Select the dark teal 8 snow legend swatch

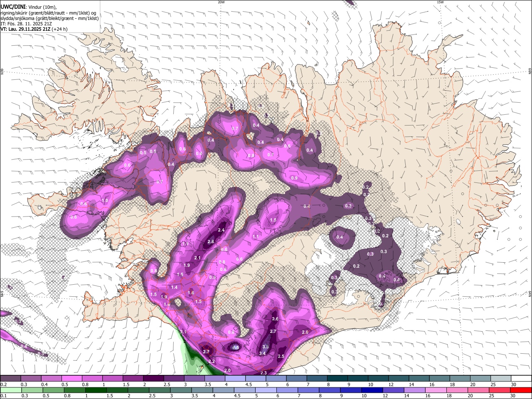(x=337, y=379)
